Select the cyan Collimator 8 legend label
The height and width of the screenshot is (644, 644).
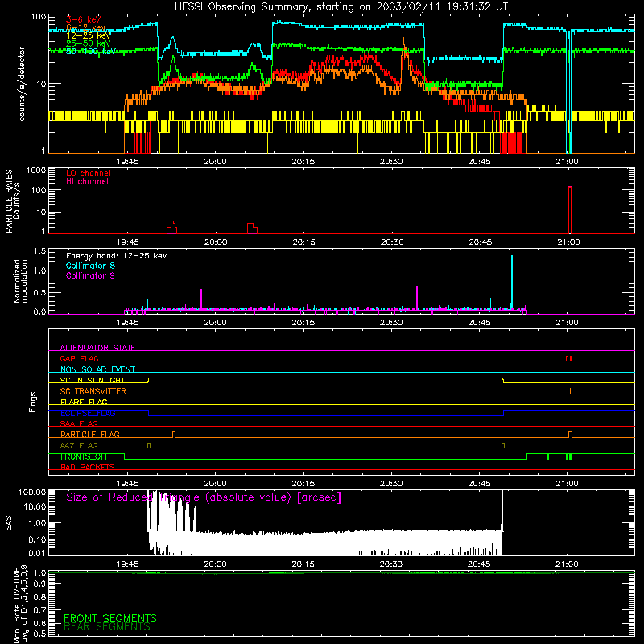pyautogui.click(x=90, y=266)
